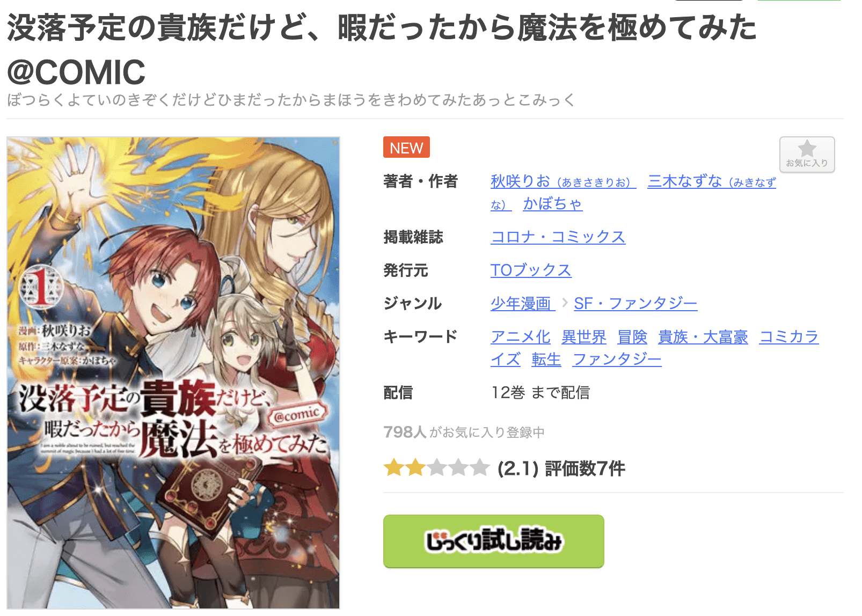Select keyword アニメ化
The height and width of the screenshot is (616, 862).
521,337
